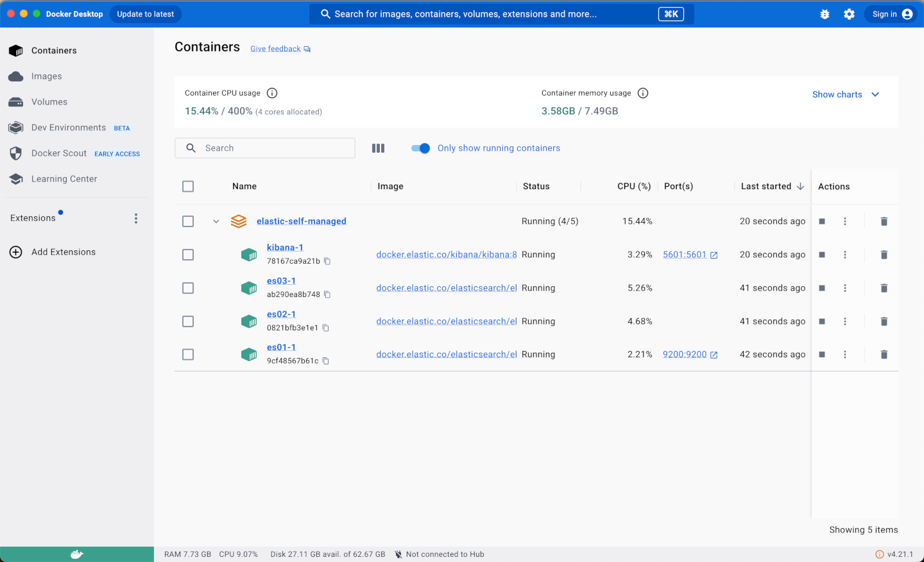Open the es03-1 container link
Image resolution: width=924 pixels, height=562 pixels.
(282, 281)
